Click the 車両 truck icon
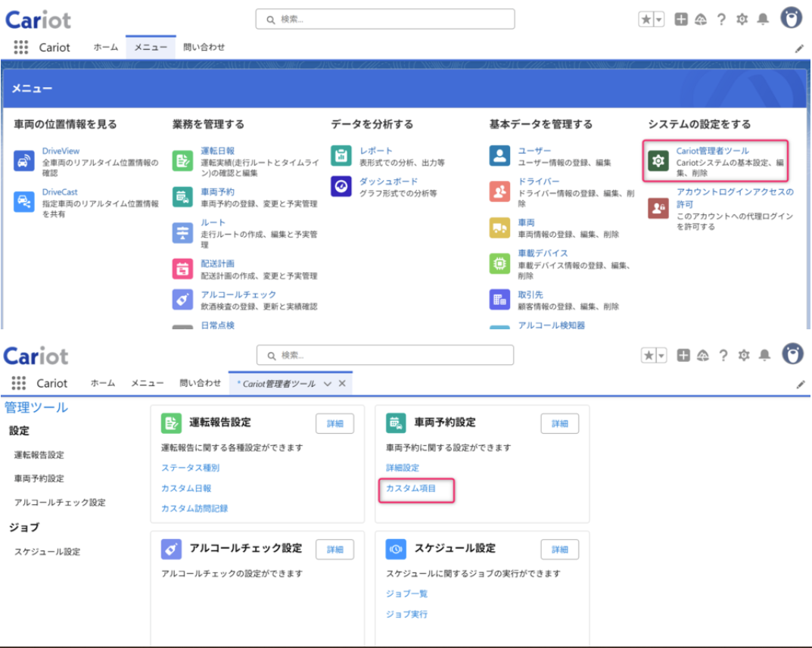Image resolution: width=812 pixels, height=648 pixels. pos(499,227)
